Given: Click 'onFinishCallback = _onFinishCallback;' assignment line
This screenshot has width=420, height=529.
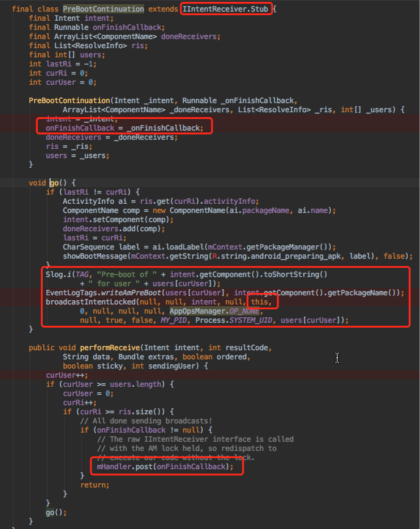Looking at the screenshot, I should 125,128.
